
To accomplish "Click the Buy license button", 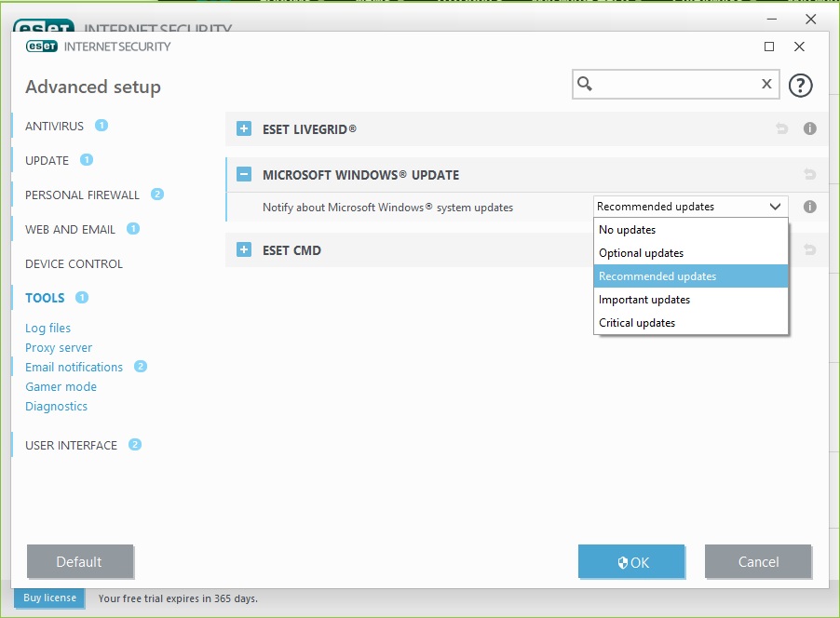I will coord(49,598).
